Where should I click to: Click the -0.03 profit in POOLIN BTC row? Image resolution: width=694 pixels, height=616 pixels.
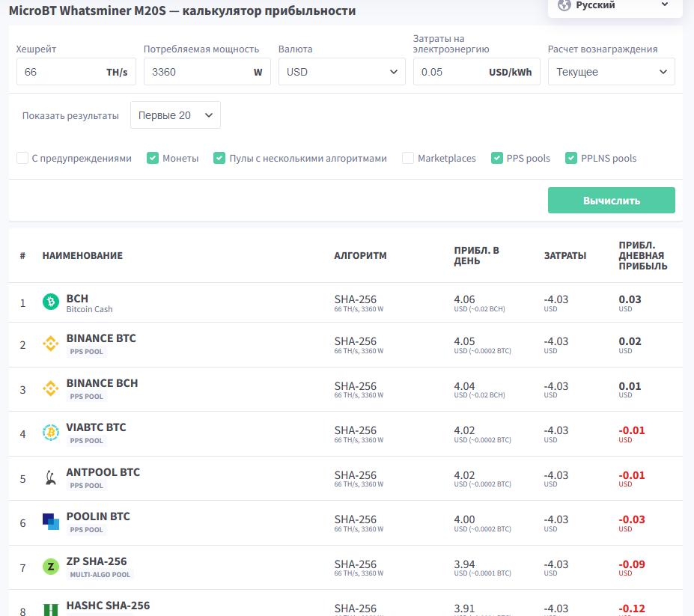tap(632, 519)
